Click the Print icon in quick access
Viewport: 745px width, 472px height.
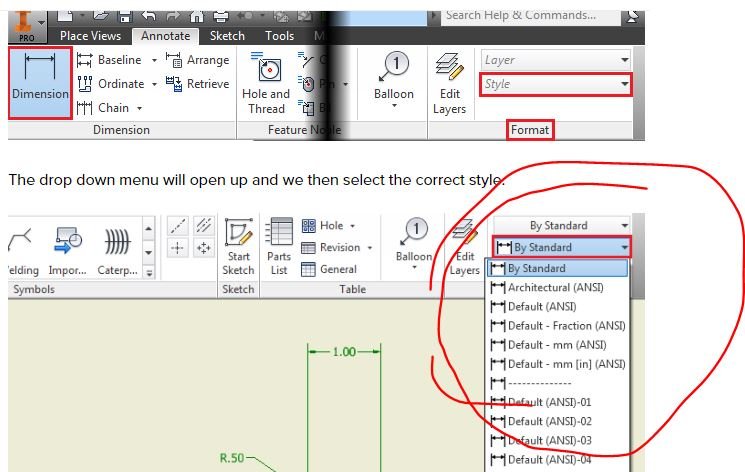(221, 16)
